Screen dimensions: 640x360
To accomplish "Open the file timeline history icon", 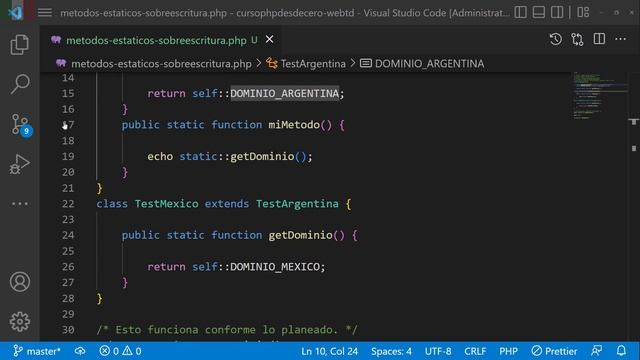I will pos(556,39).
